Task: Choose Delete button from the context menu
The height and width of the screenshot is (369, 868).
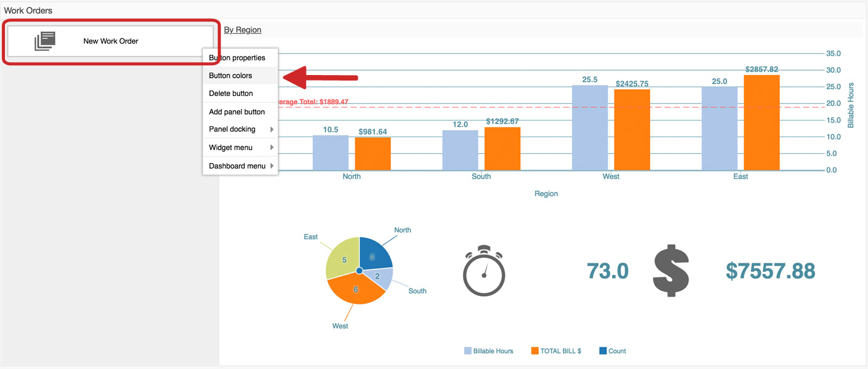Action: click(231, 93)
